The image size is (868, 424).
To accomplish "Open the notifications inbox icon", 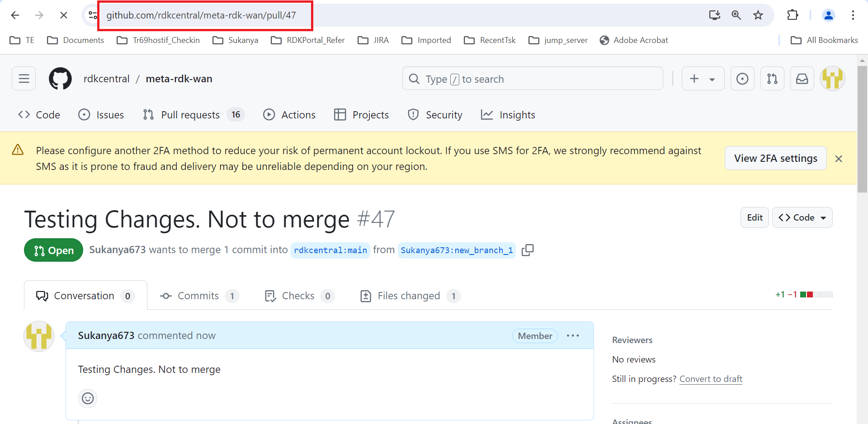I will pyautogui.click(x=802, y=79).
